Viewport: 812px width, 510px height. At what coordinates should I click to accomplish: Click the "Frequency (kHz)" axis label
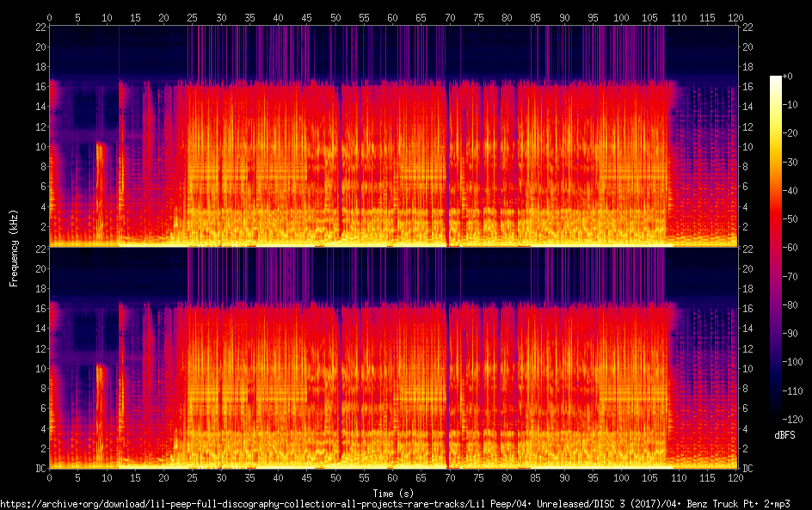click(x=14, y=248)
